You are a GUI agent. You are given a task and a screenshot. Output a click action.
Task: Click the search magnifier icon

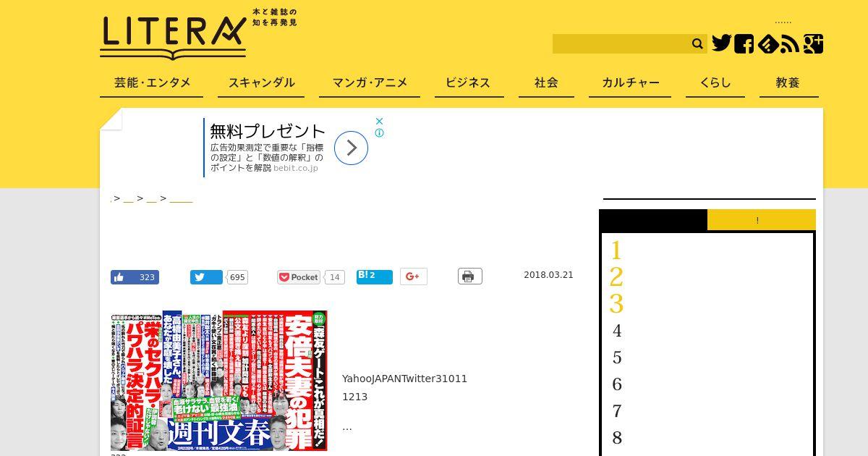pyautogui.click(x=697, y=44)
